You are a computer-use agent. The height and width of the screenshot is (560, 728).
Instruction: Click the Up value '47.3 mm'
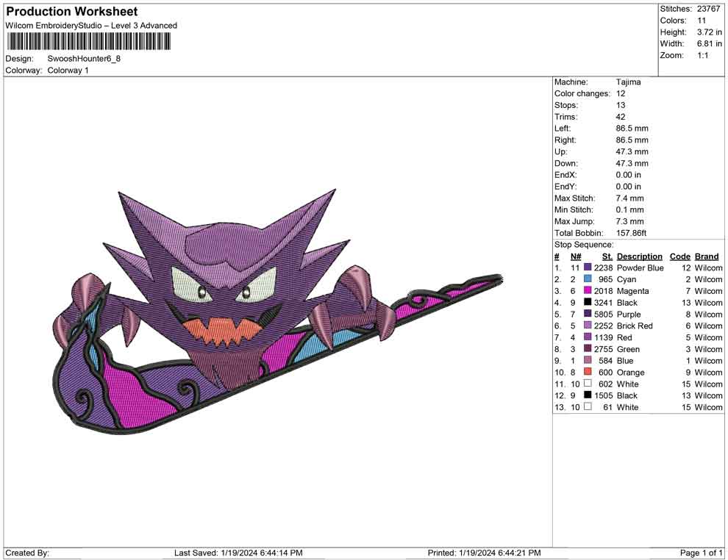click(632, 151)
